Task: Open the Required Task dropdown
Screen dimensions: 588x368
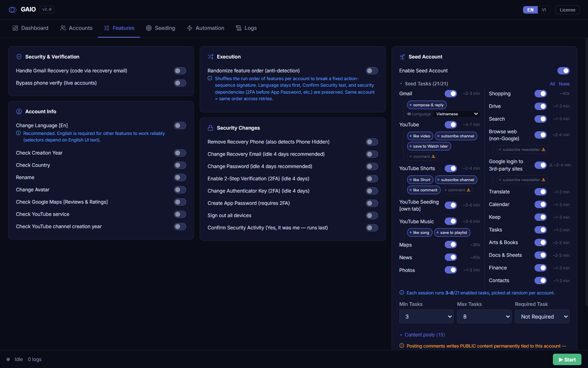Action: click(542, 316)
